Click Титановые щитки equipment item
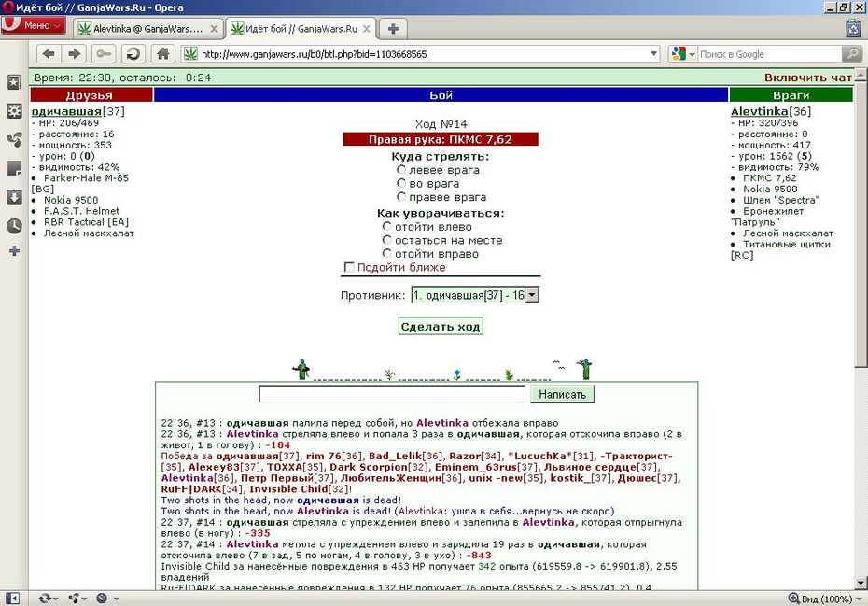The height and width of the screenshot is (606, 868). point(787,245)
